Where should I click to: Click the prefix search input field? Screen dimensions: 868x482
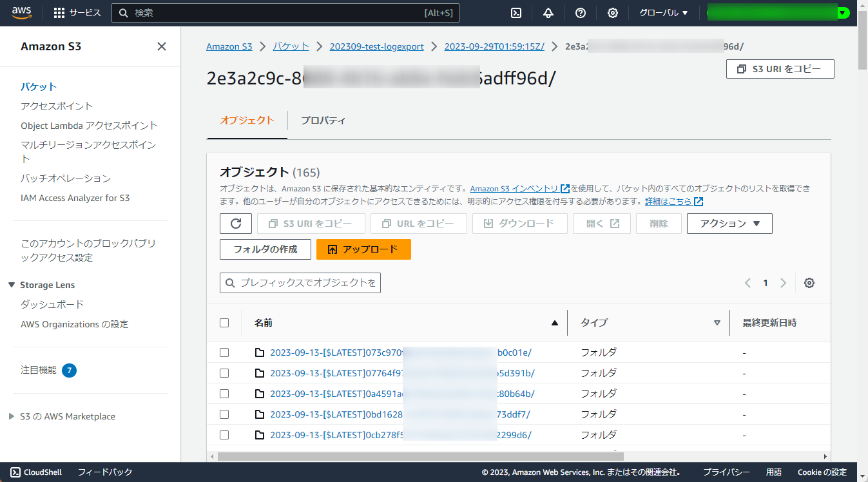pos(300,282)
